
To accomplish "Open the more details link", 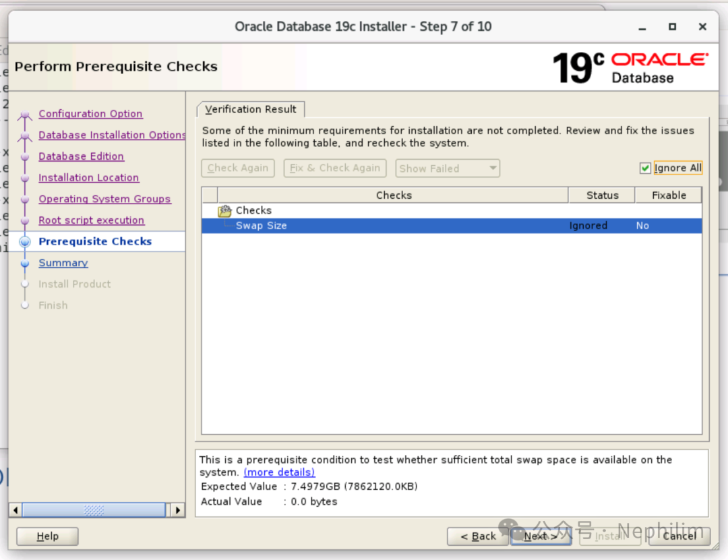I will pos(280,472).
